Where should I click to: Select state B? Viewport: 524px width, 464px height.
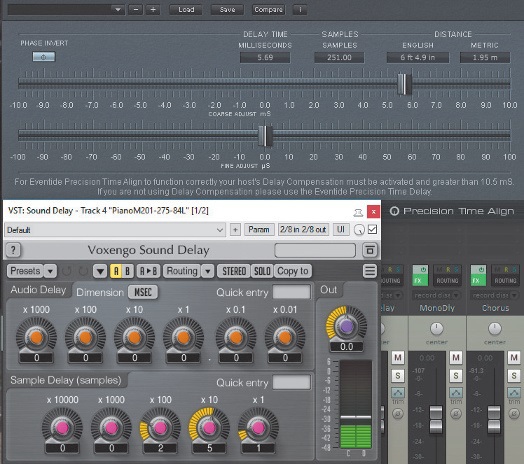pyautogui.click(x=128, y=271)
